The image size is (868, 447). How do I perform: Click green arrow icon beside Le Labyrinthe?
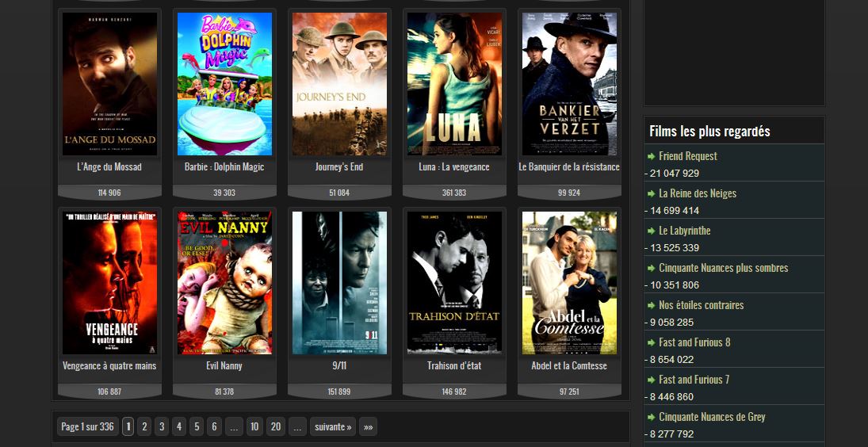651,231
